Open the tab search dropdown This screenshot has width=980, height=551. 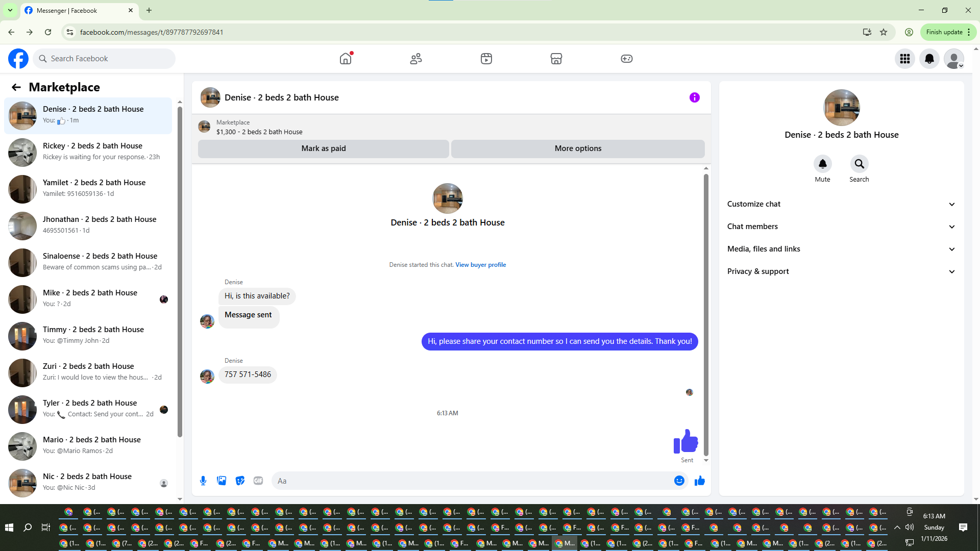(x=10, y=10)
